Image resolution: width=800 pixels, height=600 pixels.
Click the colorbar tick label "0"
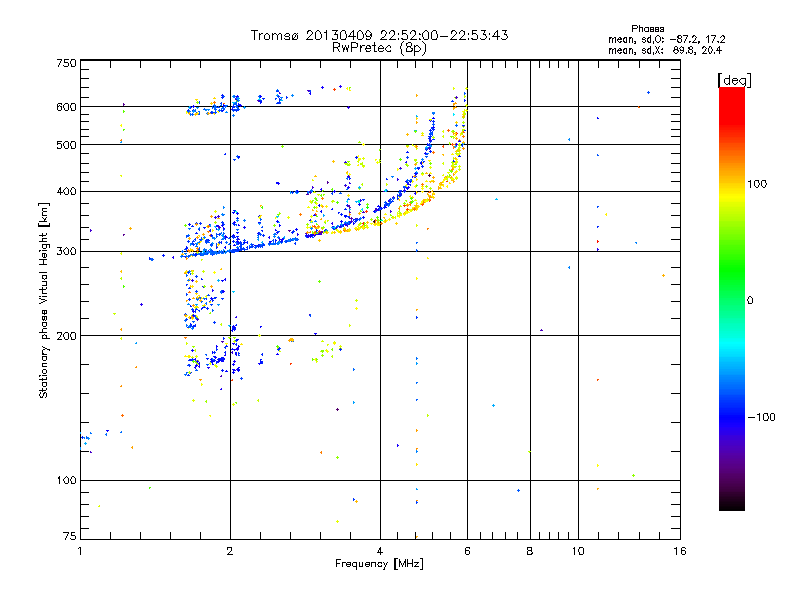pos(750,300)
